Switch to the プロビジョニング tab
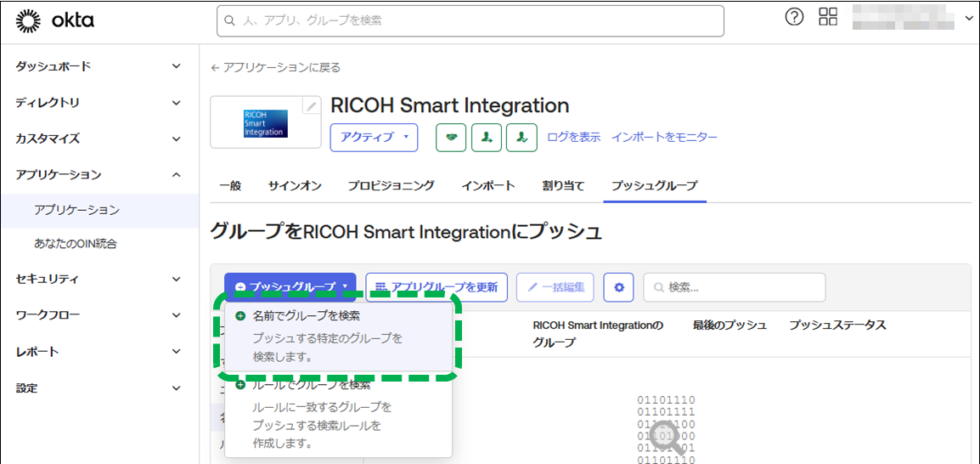Image resolution: width=980 pixels, height=464 pixels. tap(391, 186)
